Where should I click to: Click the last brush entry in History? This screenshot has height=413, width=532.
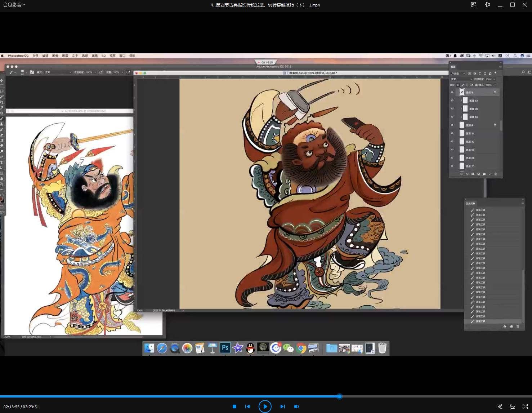[x=480, y=321]
